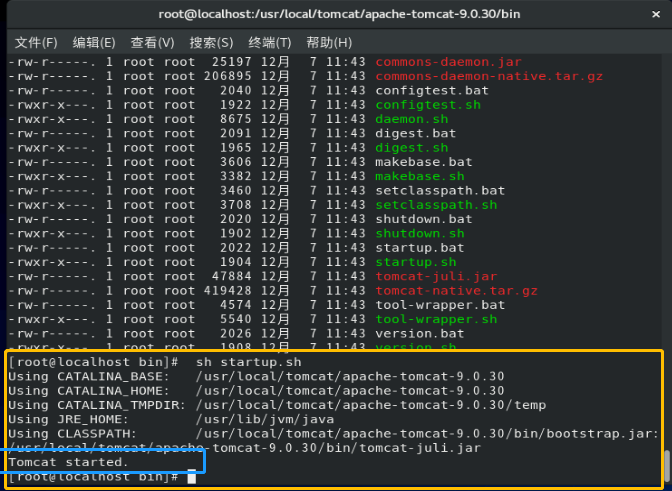Click the file name commons-daemon-native.tar.gz

click(x=489, y=76)
